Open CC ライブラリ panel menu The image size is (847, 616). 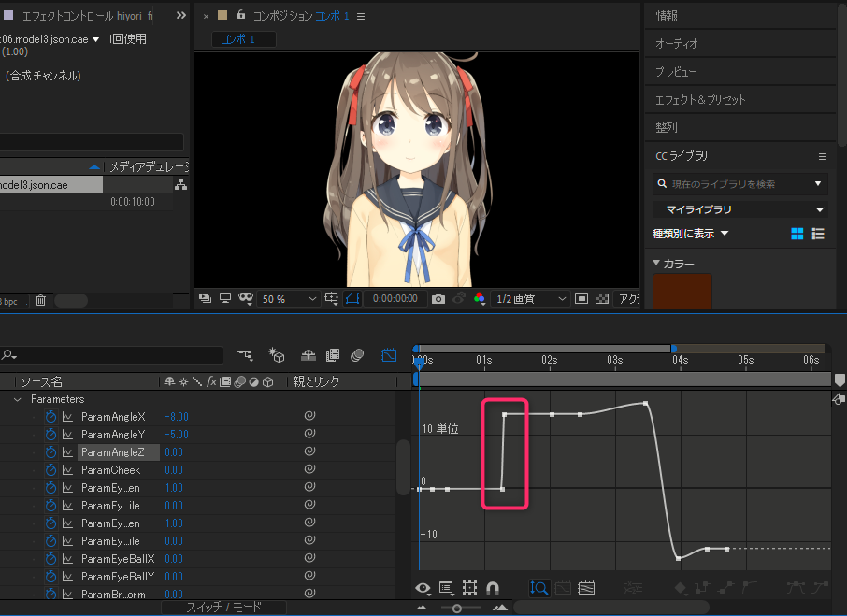822,156
